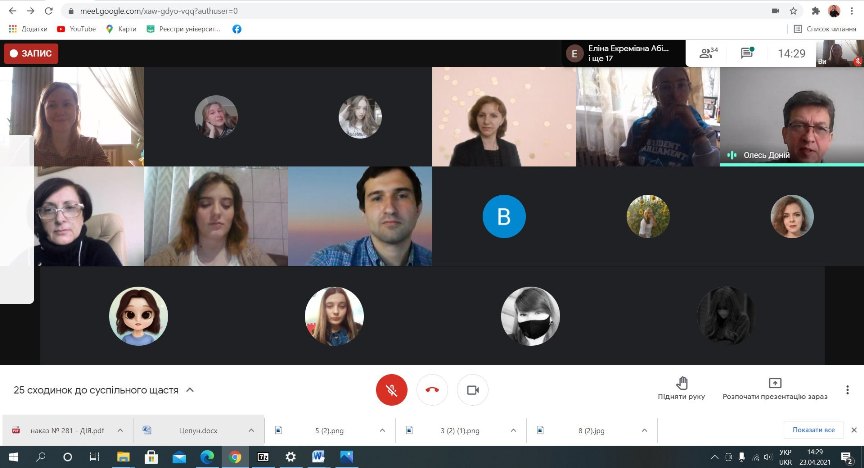The height and width of the screenshot is (468, 864).
Task: Expand options for 3 (2) (1).png download
Action: coord(513,431)
